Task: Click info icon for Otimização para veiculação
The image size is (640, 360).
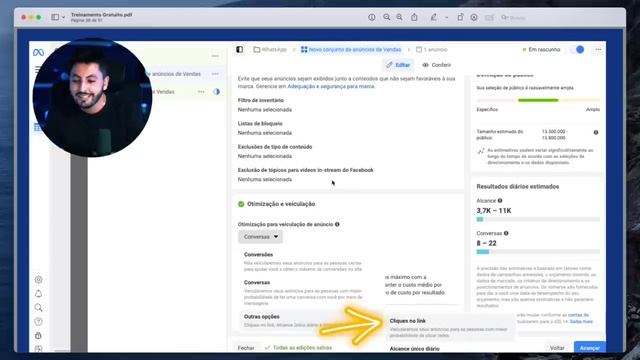Action: [337, 224]
